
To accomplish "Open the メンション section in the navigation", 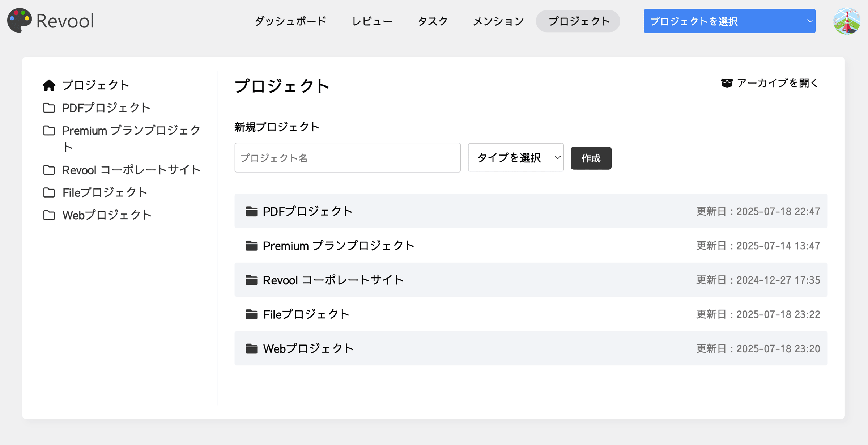I will click(x=498, y=21).
